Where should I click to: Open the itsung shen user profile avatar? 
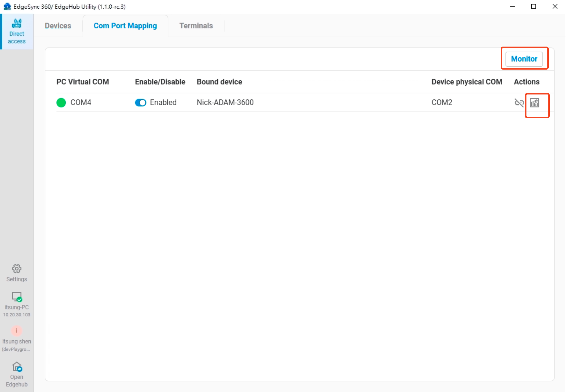tap(17, 331)
